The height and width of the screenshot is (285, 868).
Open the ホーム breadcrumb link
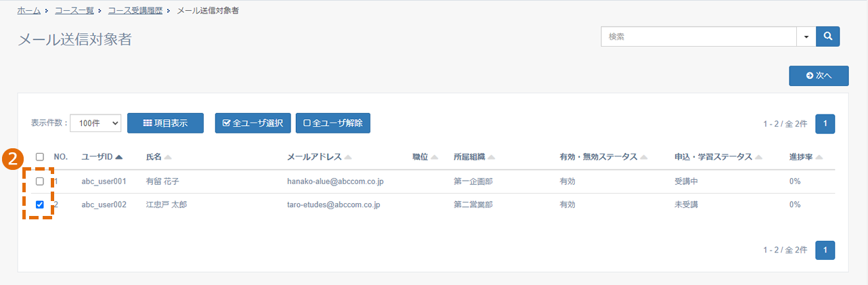(x=29, y=11)
